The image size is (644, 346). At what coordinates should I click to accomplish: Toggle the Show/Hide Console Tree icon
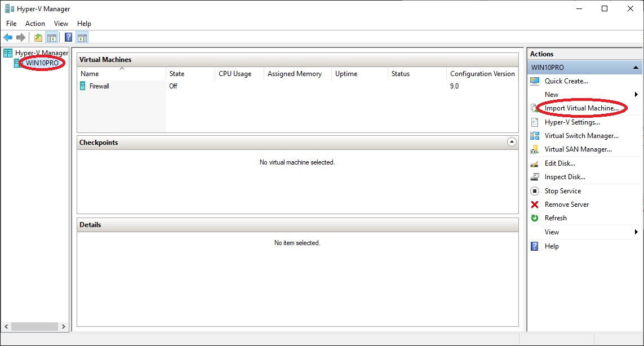point(52,38)
